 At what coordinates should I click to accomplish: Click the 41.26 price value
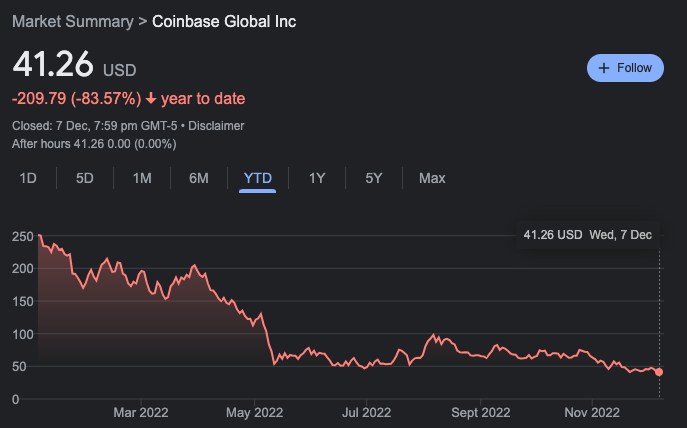(53, 64)
